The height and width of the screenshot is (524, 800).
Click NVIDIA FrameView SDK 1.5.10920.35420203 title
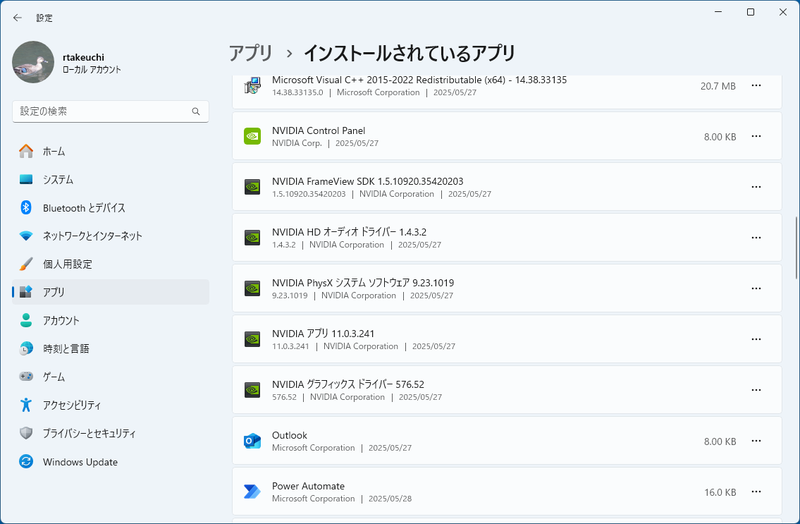tap(367, 181)
